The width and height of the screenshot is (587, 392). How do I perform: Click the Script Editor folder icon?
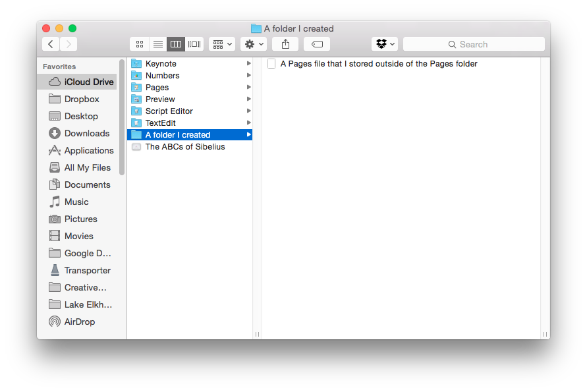136,111
